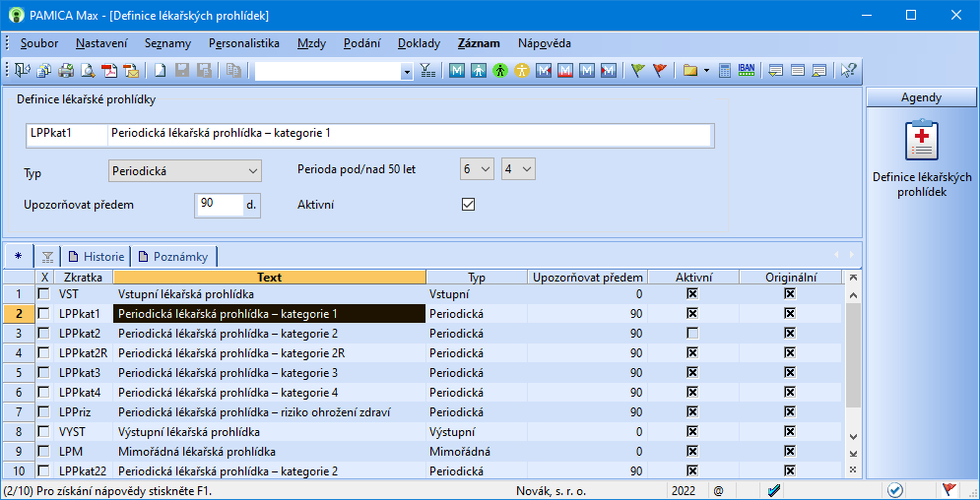
Task: Open the Nastavení menu
Action: point(101,43)
